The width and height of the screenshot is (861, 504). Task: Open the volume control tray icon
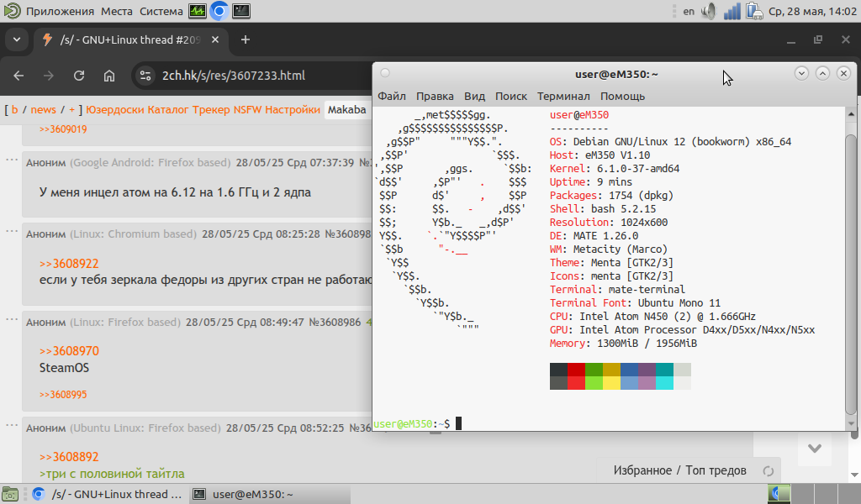(710, 11)
